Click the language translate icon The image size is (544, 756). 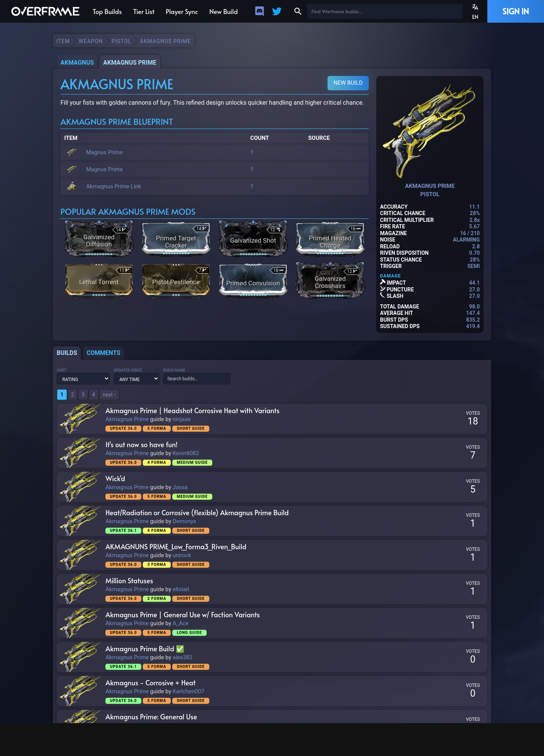(475, 7)
